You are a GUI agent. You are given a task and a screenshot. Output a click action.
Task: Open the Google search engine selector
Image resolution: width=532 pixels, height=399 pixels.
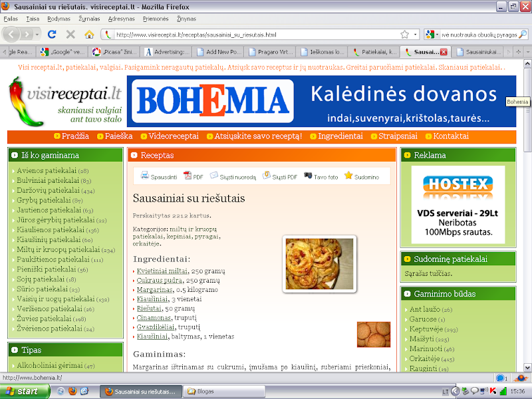click(432, 35)
